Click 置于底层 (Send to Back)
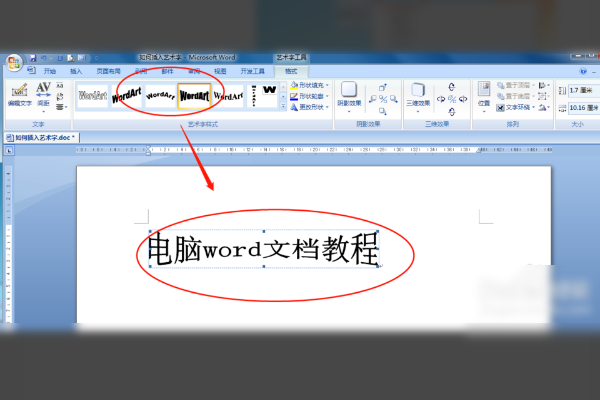Screen dimensions: 600x400 [515, 96]
